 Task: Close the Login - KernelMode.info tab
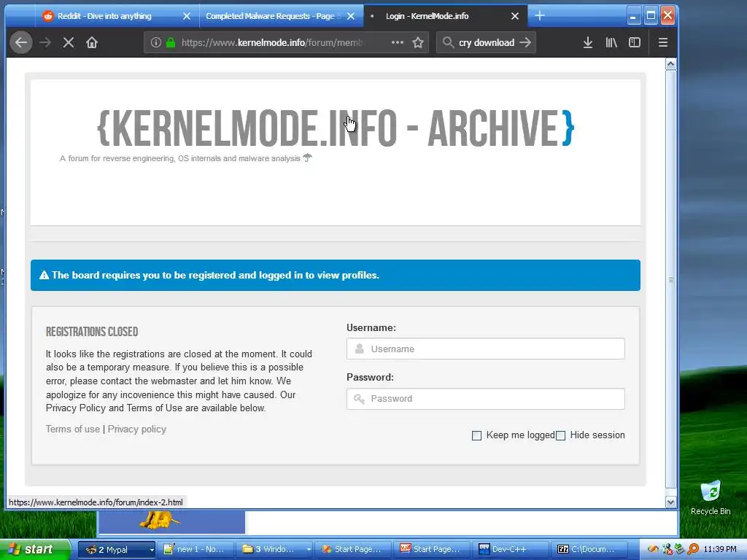tap(515, 16)
